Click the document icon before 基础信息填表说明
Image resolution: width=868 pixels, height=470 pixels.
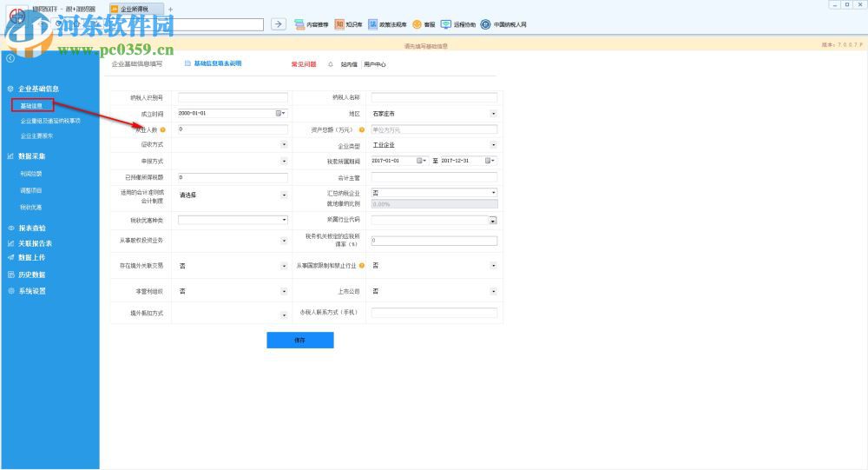tap(187, 63)
